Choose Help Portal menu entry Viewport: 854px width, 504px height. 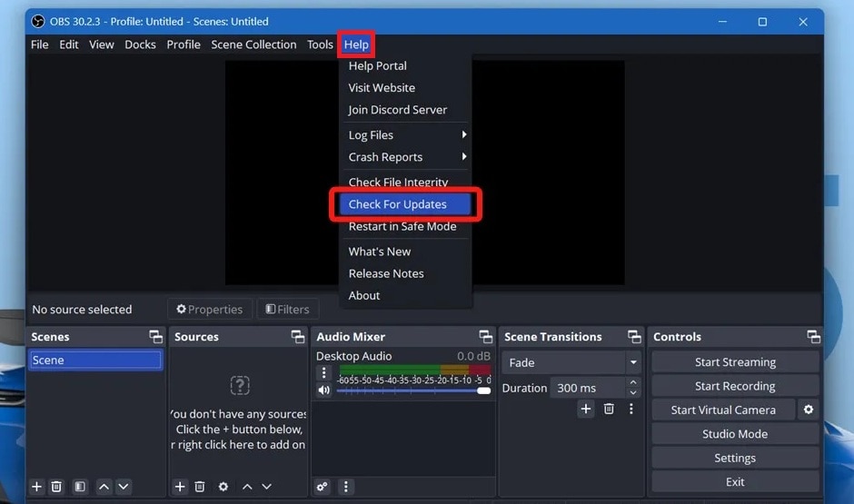406,66
